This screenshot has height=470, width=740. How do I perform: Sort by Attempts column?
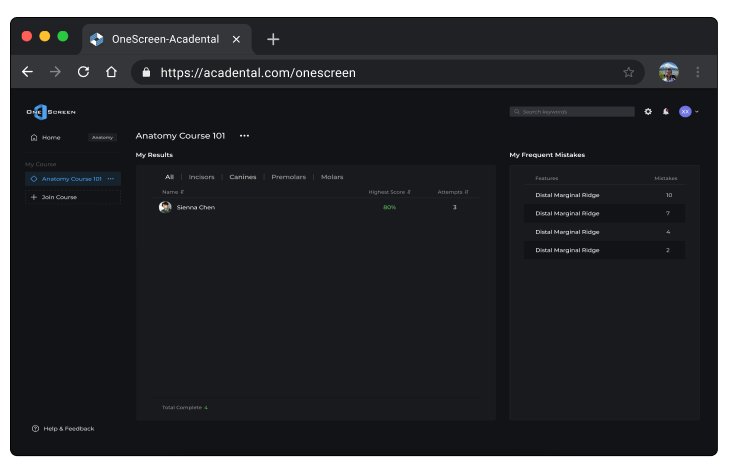coord(453,193)
